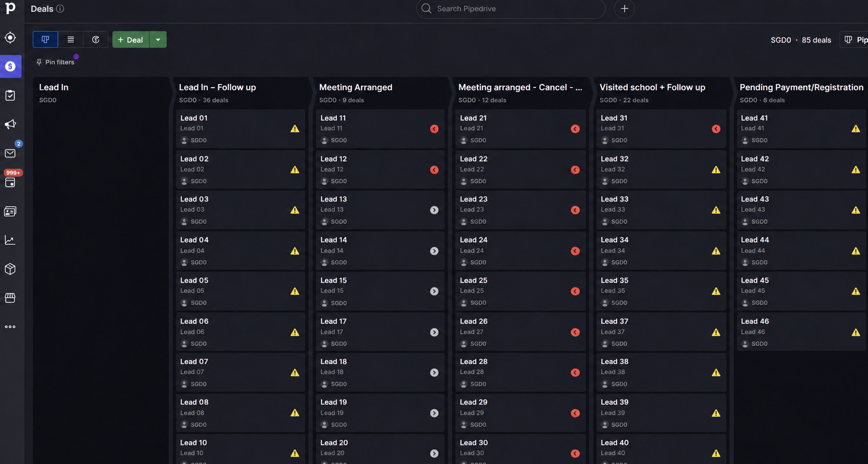
Task: Open the Lead 44 deal card
Action: click(801, 251)
